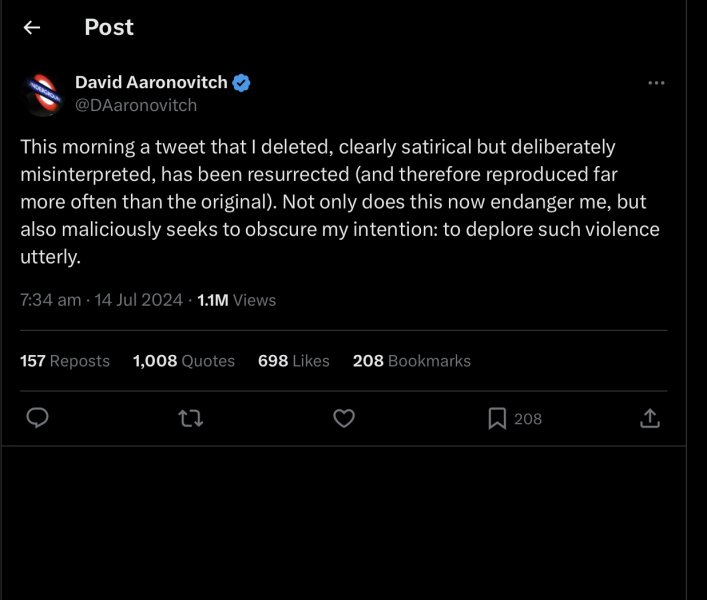707x600 pixels.
Task: Click the blue verified badge
Action: point(242,83)
